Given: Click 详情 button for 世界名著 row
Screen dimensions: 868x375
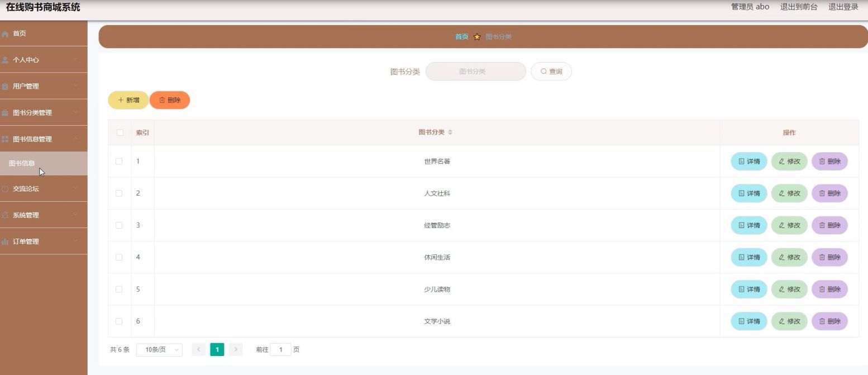Looking at the screenshot, I should 749,162.
